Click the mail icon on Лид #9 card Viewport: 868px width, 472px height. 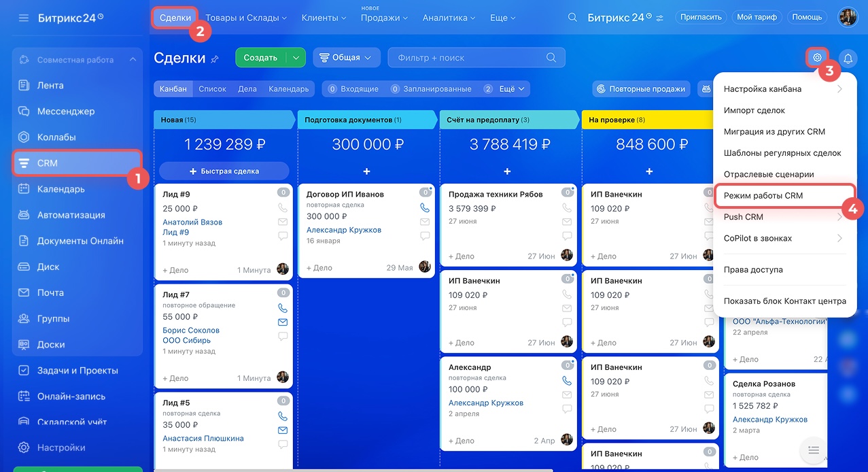[283, 222]
